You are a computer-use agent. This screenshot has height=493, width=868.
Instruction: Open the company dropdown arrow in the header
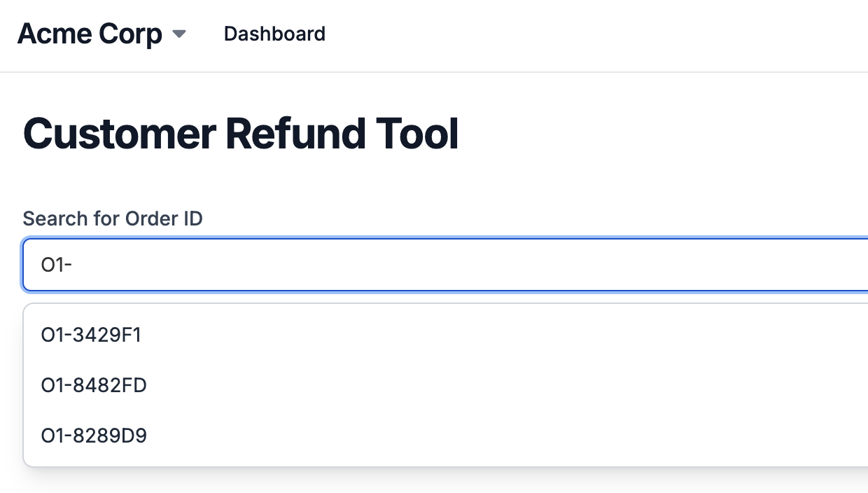click(179, 34)
